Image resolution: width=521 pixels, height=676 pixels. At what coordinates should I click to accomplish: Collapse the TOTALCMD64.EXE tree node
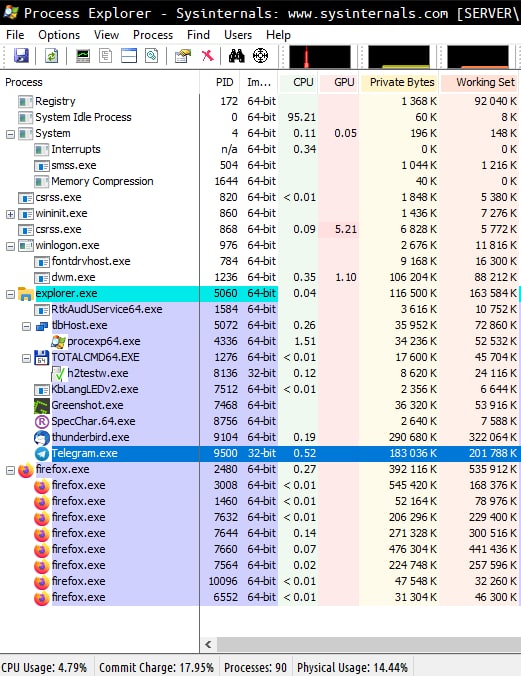coord(26,358)
